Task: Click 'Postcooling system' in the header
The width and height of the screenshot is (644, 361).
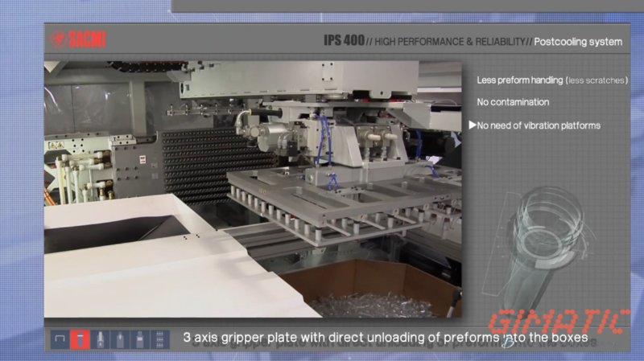Action: pos(578,42)
